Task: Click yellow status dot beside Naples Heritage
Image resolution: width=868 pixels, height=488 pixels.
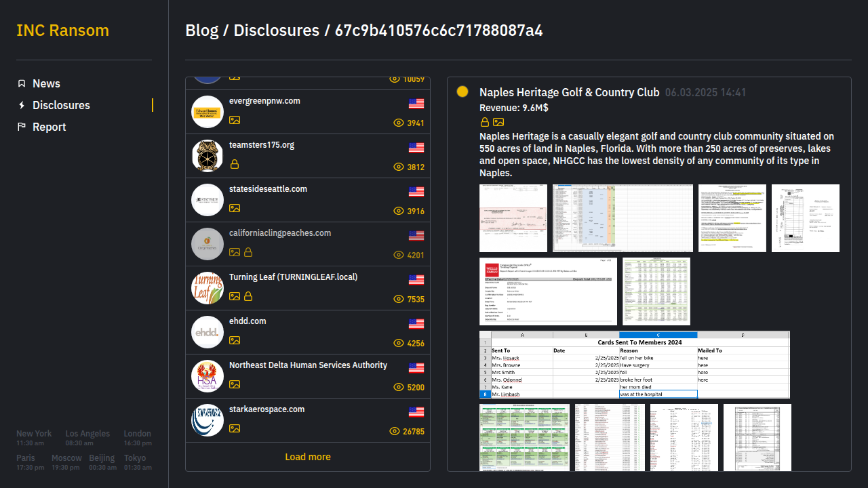Action: [462, 91]
